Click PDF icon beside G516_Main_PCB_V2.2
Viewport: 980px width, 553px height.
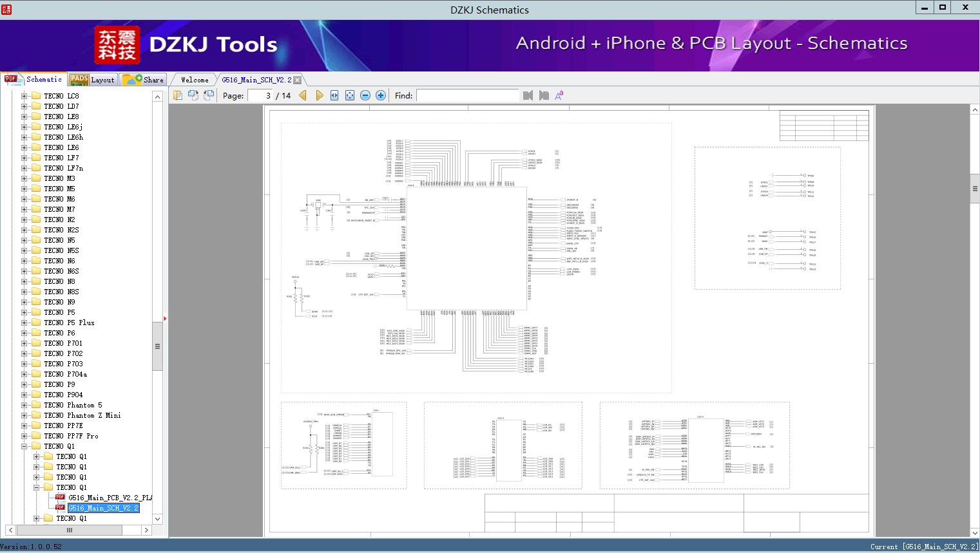click(x=60, y=498)
